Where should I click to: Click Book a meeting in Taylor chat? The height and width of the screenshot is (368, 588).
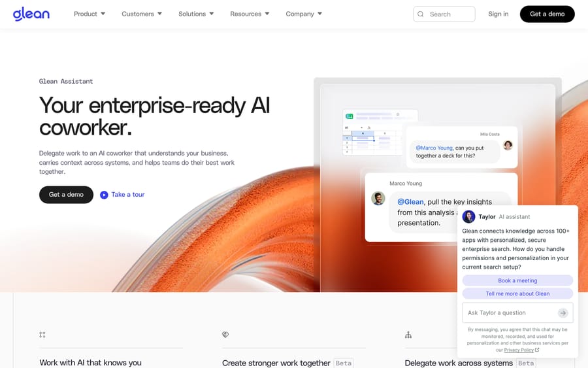click(x=517, y=280)
